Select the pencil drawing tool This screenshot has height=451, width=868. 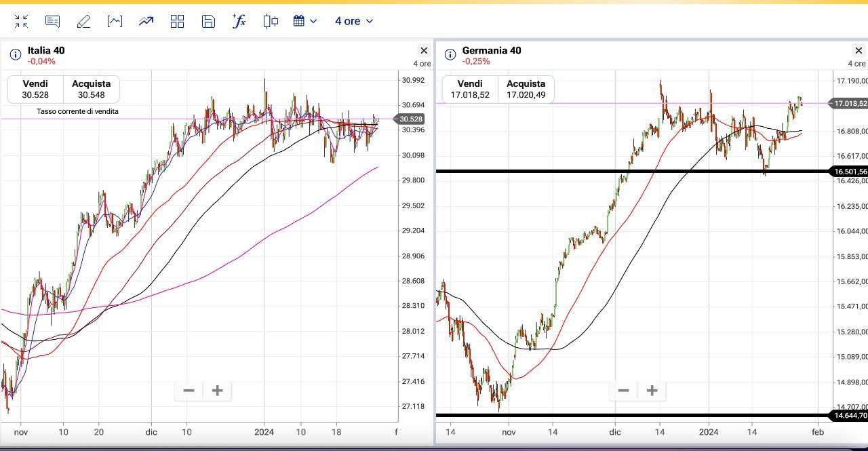click(83, 21)
